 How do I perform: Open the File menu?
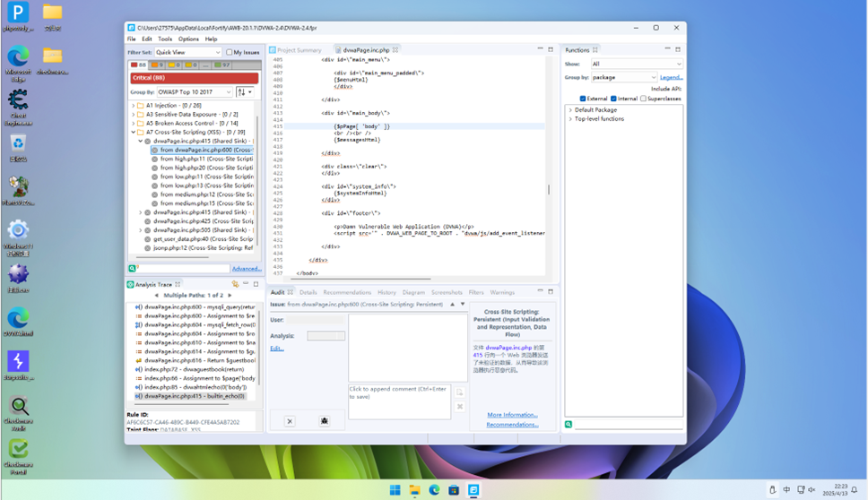[131, 39]
